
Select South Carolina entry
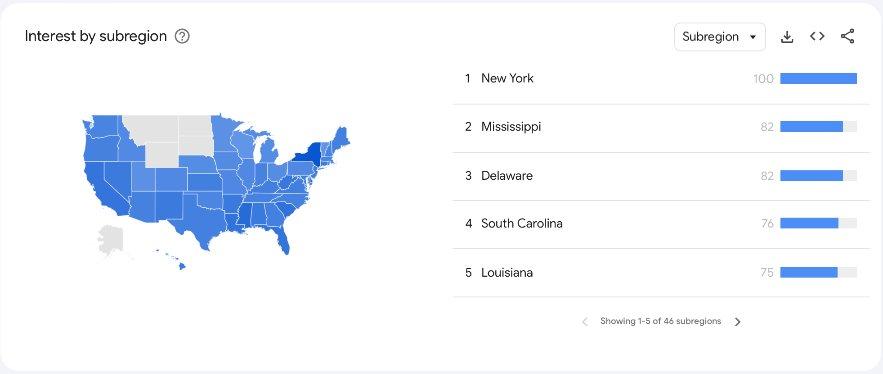661,224
